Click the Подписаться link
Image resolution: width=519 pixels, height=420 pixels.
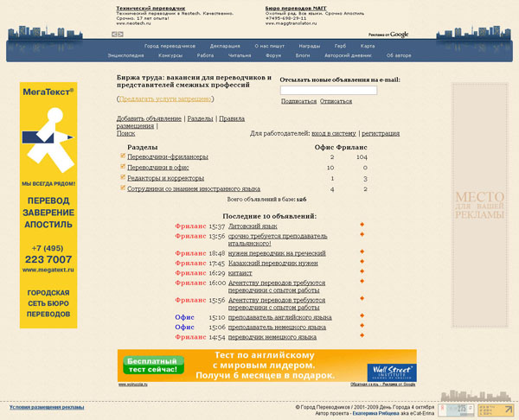(298, 101)
